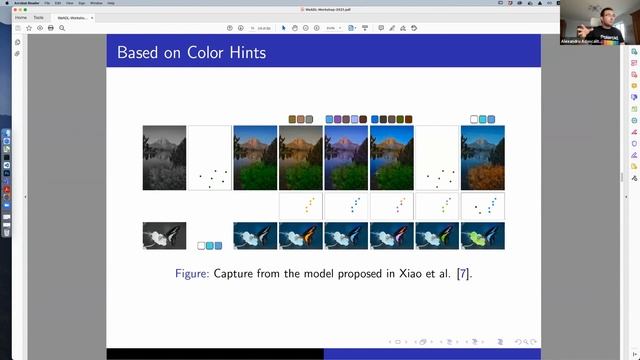The image size is (640, 360).
Task: Expand the left navigation pane arrow
Action: (x=25, y=197)
